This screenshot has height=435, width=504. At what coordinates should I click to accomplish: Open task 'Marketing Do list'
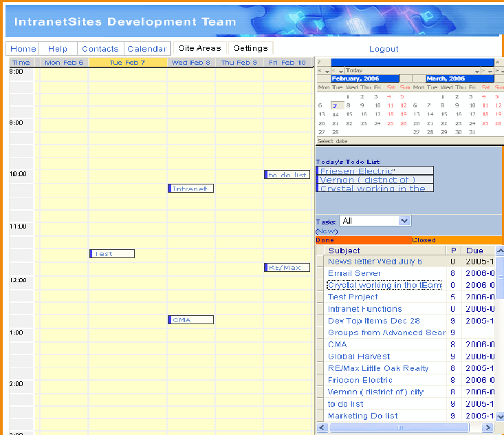click(363, 416)
